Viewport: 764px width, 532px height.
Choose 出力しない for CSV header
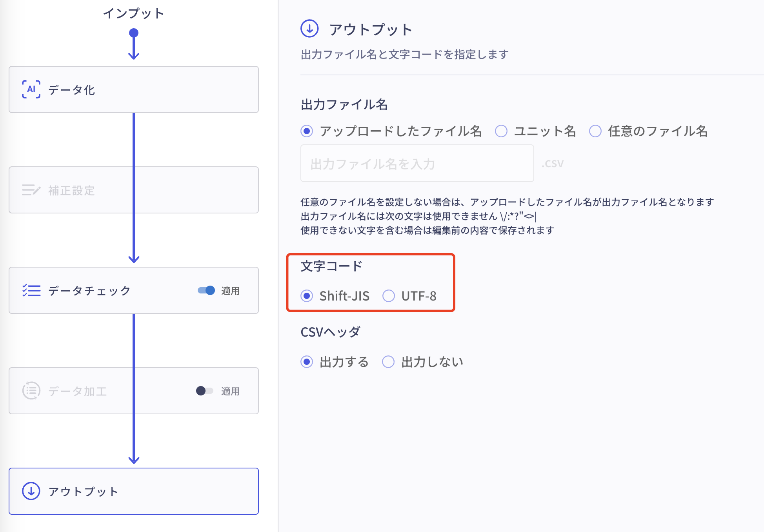tap(388, 362)
